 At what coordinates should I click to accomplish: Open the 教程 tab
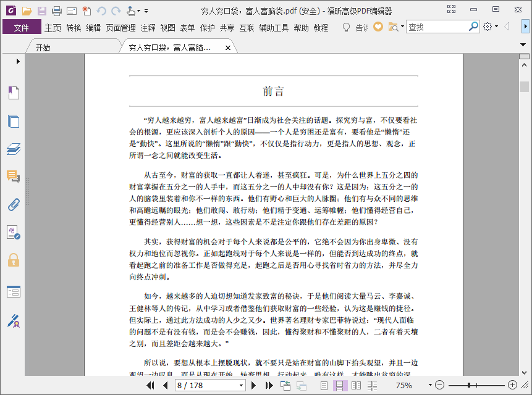pos(321,27)
